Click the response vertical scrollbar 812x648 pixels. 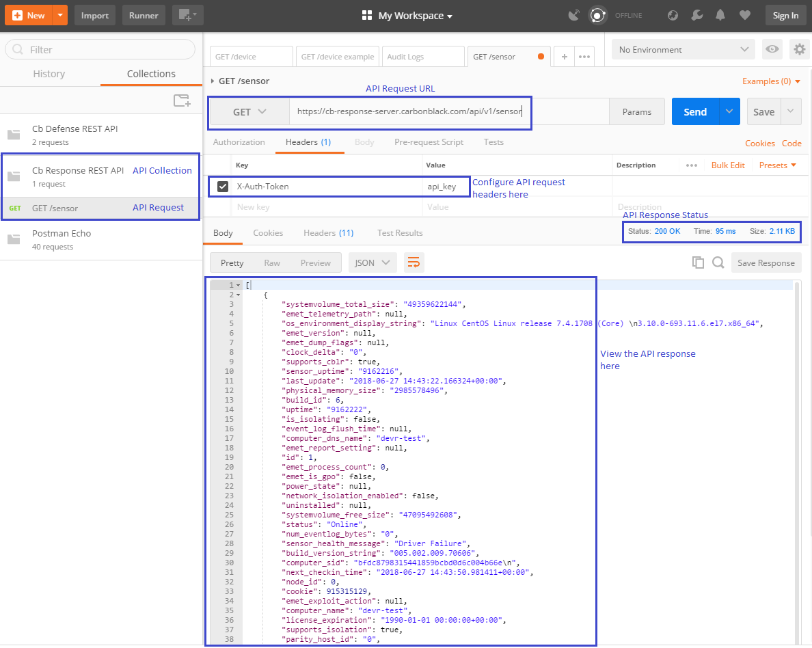click(797, 461)
